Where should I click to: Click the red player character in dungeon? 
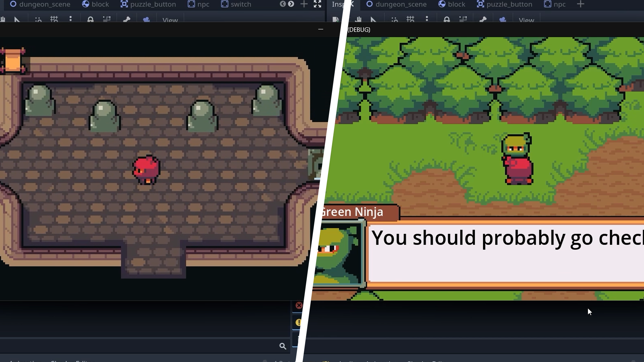tap(146, 170)
